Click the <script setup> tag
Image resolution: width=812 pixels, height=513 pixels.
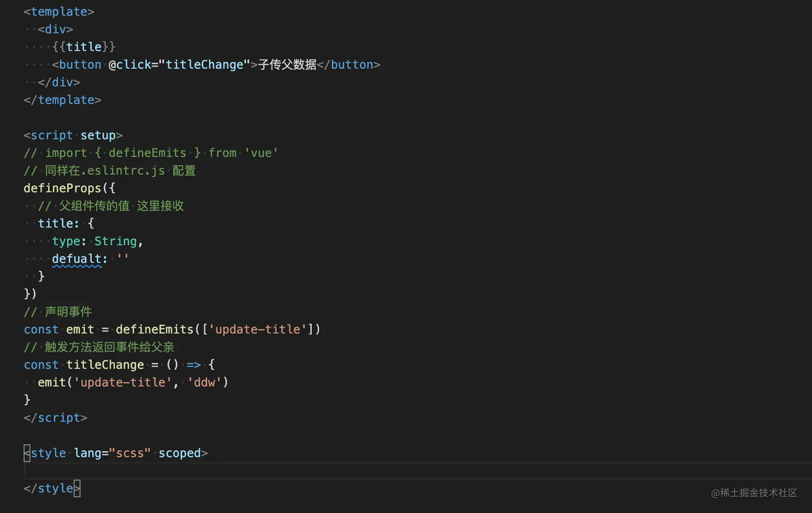73,135
